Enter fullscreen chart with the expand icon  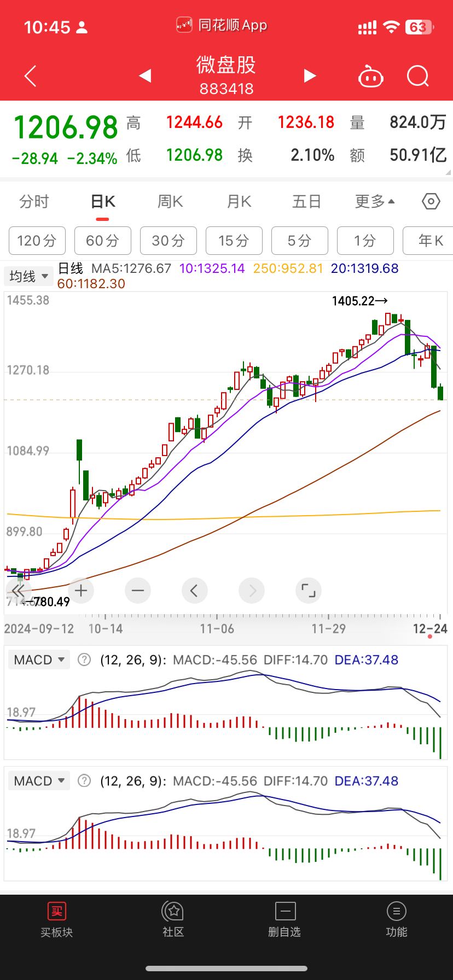309,591
